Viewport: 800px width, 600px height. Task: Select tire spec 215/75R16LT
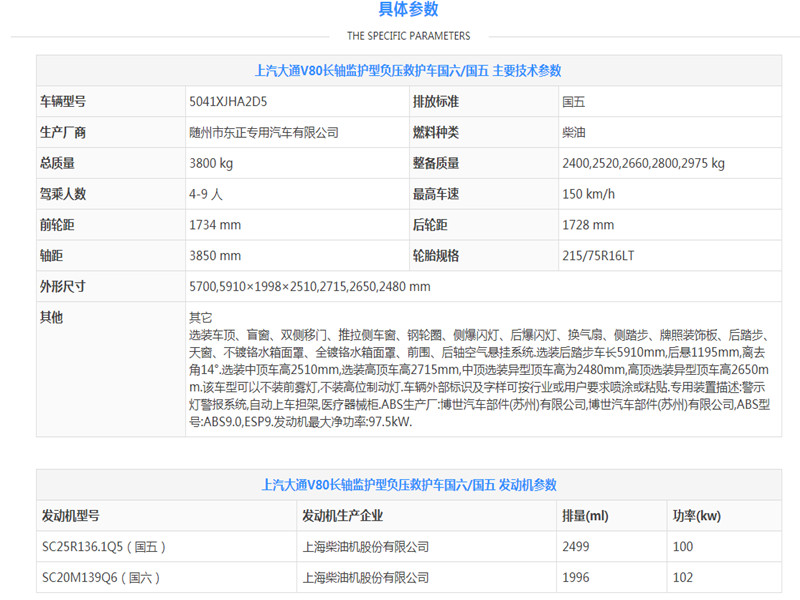(x=598, y=256)
